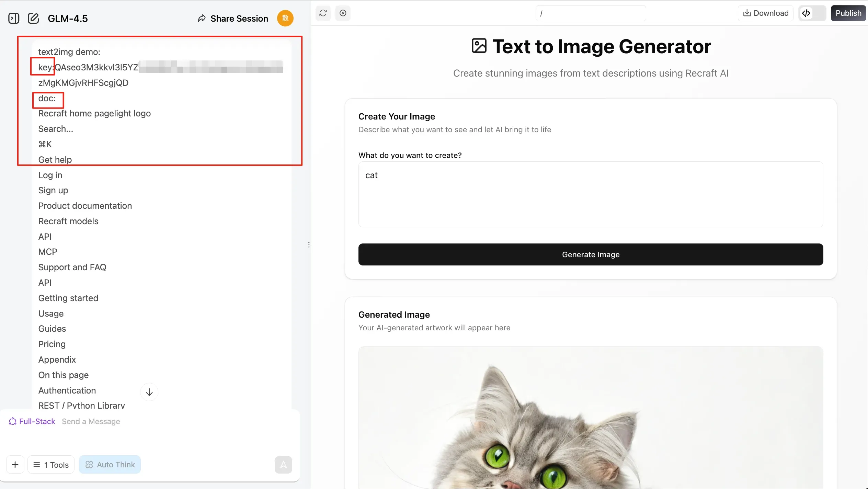868x489 pixels.
Task: Click the 'On this page' text line
Action: click(64, 375)
